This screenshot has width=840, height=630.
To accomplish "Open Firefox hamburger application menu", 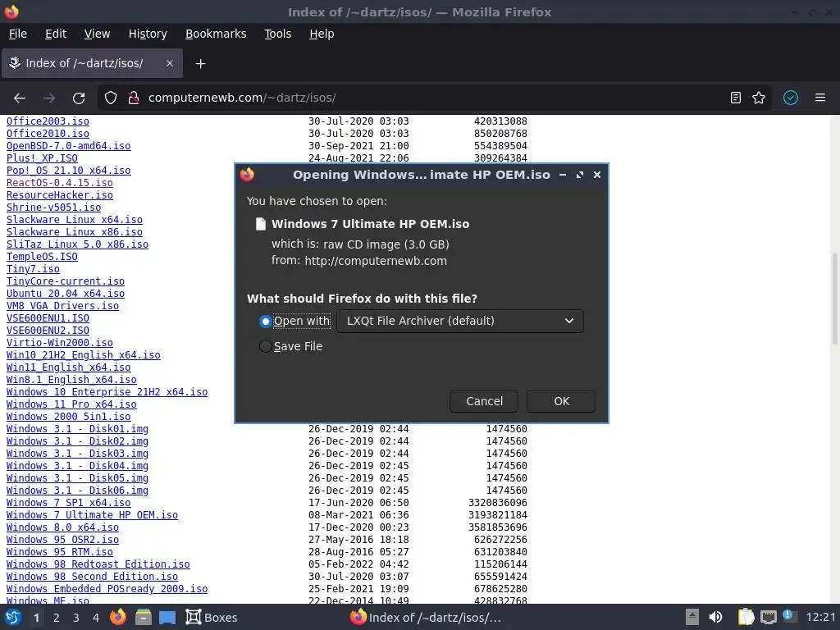I will (819, 98).
